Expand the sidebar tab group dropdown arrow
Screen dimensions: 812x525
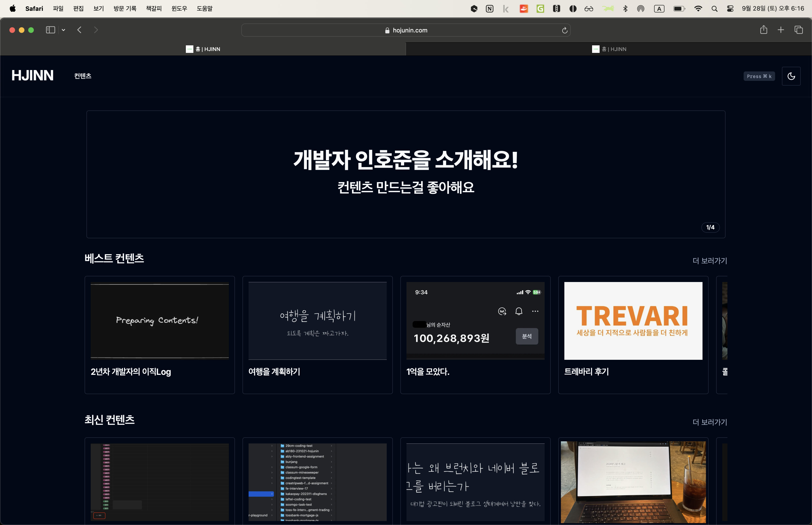point(63,30)
